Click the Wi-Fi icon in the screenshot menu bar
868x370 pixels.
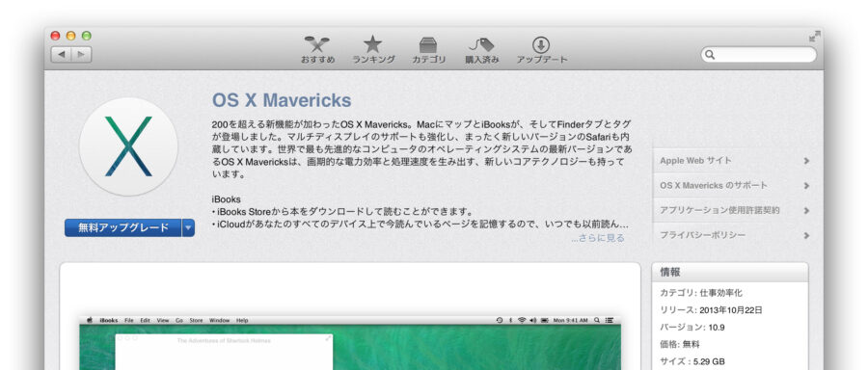tap(521, 320)
